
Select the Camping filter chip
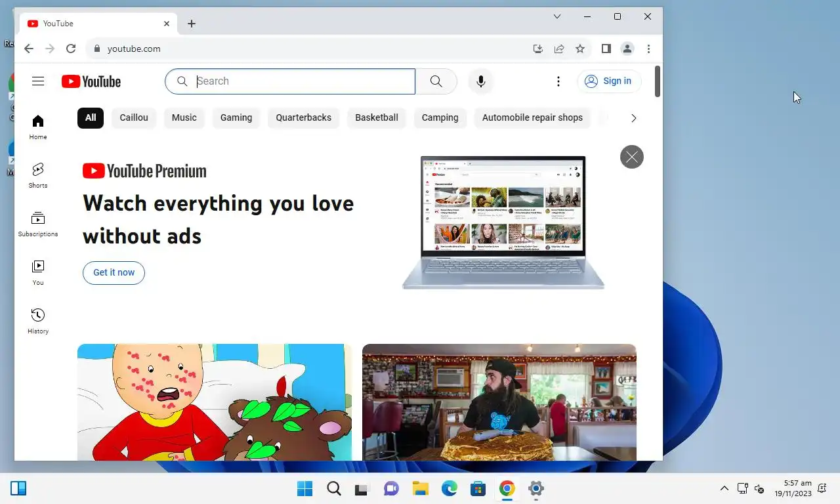pyautogui.click(x=440, y=117)
